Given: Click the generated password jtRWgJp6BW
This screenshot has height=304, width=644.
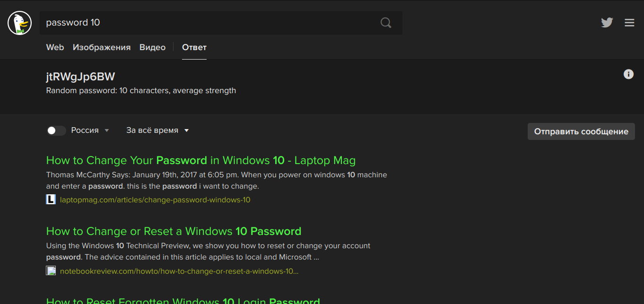Looking at the screenshot, I should pyautogui.click(x=80, y=77).
